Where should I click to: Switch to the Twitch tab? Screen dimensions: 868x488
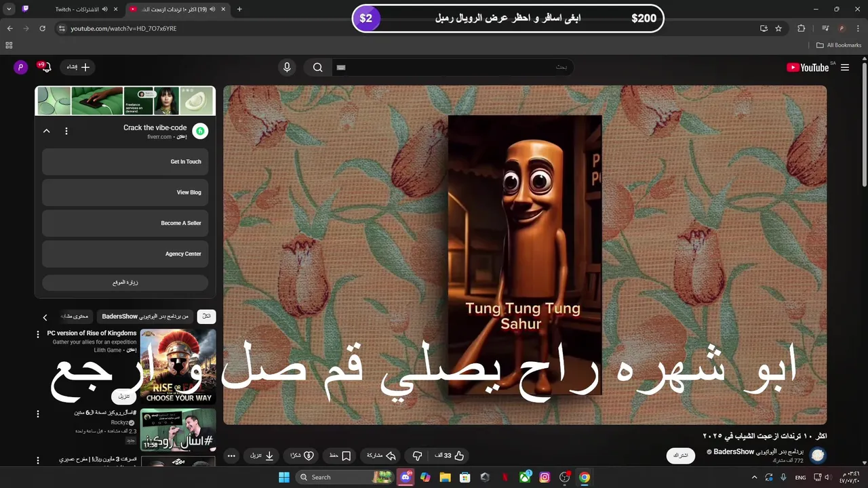71,9
